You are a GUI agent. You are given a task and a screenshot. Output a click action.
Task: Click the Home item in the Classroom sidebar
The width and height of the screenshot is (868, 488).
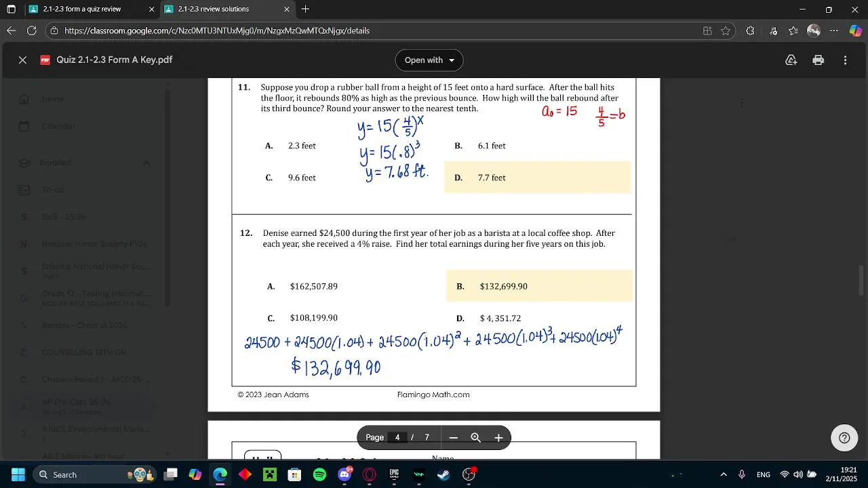[x=53, y=99]
